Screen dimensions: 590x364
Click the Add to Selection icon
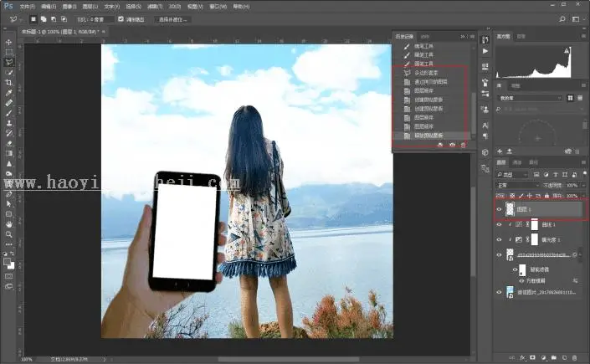44,18
